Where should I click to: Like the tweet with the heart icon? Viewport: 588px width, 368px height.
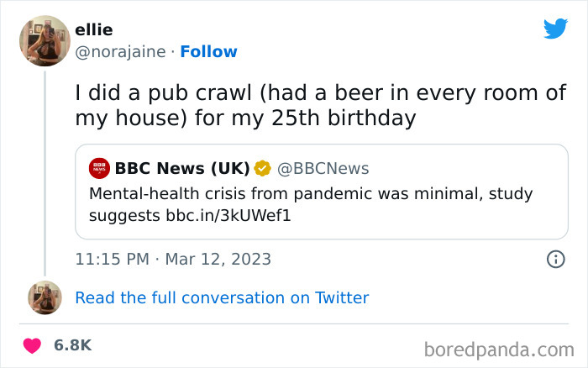pyautogui.click(x=32, y=346)
